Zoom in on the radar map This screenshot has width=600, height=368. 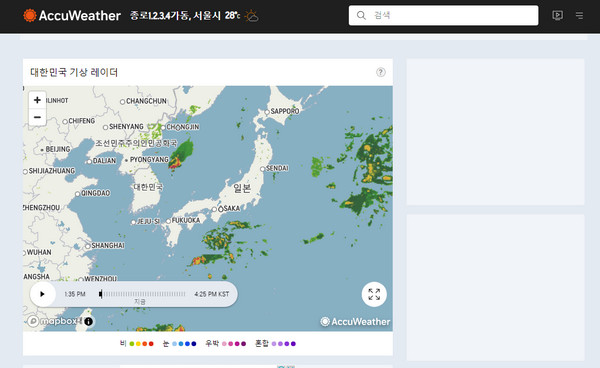[x=37, y=100]
